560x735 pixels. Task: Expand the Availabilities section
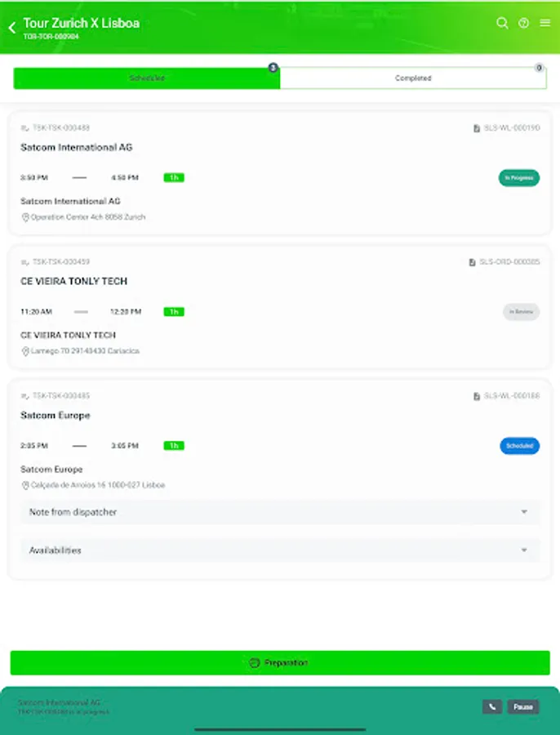[x=280, y=550]
